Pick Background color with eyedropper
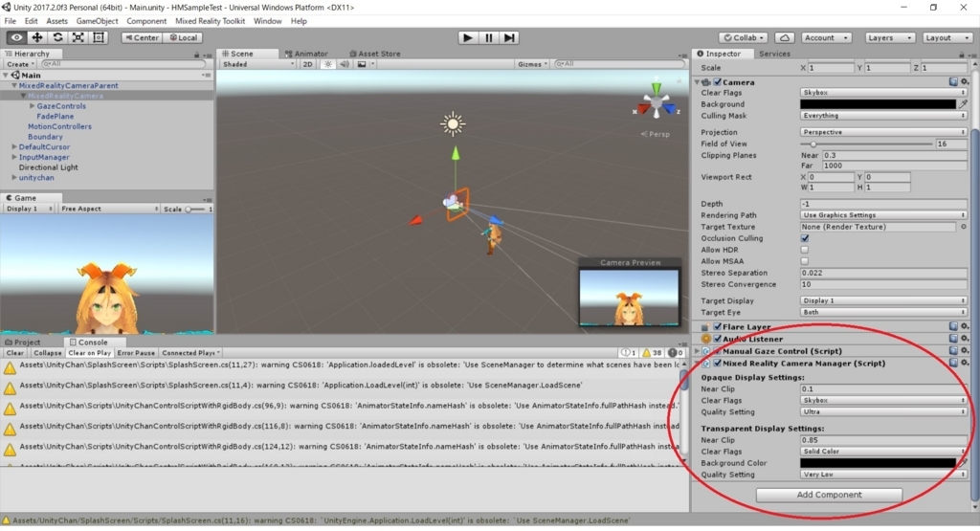 963,104
